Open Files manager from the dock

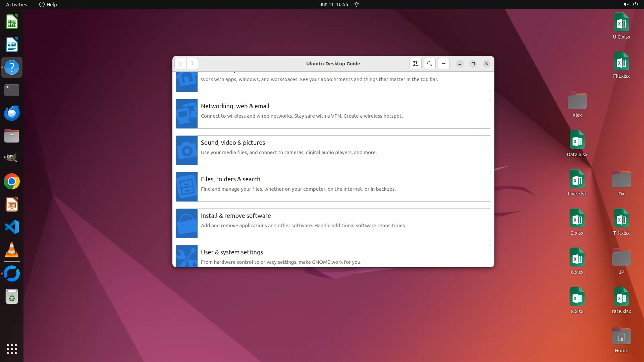click(x=12, y=136)
